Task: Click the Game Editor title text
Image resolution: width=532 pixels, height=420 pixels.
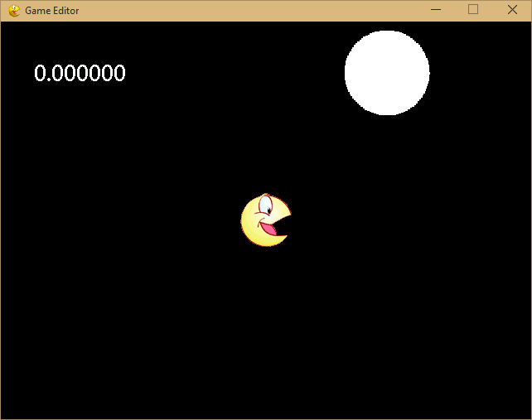Action: point(52,11)
